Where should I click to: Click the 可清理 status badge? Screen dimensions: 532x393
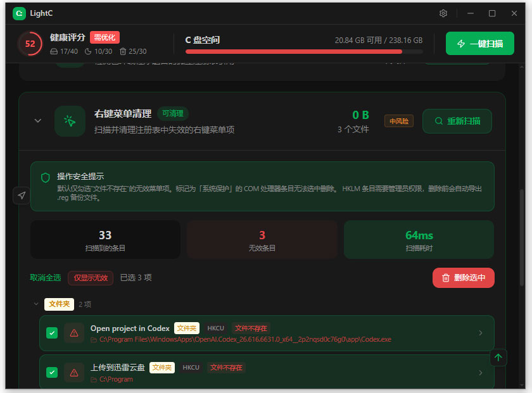coord(173,113)
